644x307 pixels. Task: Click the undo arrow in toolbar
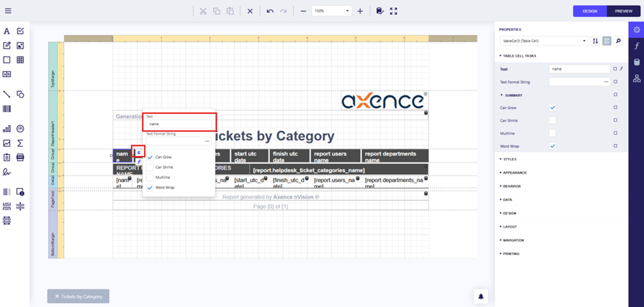tap(270, 11)
